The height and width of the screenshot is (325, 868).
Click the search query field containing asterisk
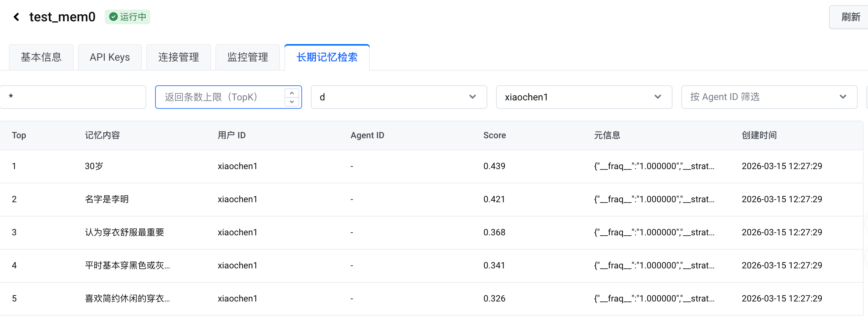tap(73, 97)
